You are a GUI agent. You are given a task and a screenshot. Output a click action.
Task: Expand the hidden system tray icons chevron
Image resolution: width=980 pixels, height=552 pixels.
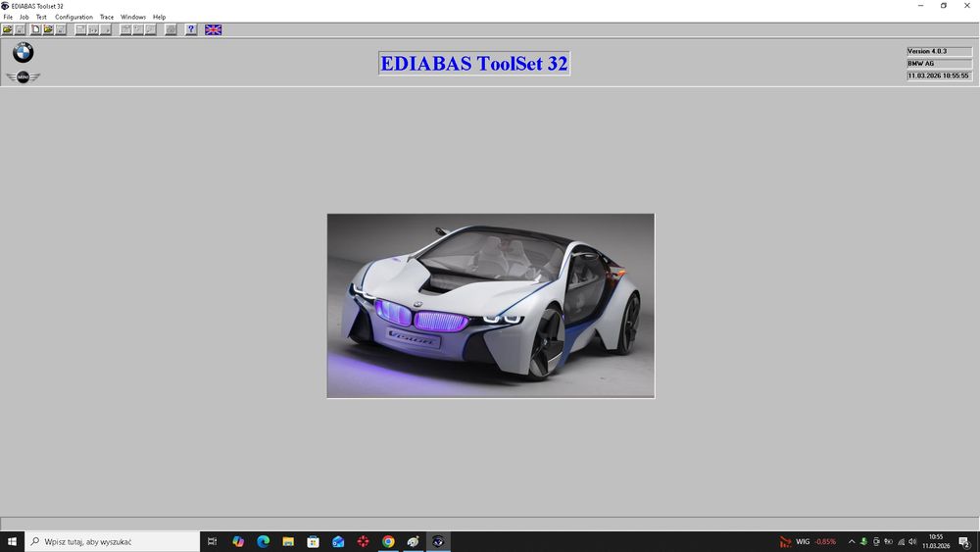tap(852, 541)
